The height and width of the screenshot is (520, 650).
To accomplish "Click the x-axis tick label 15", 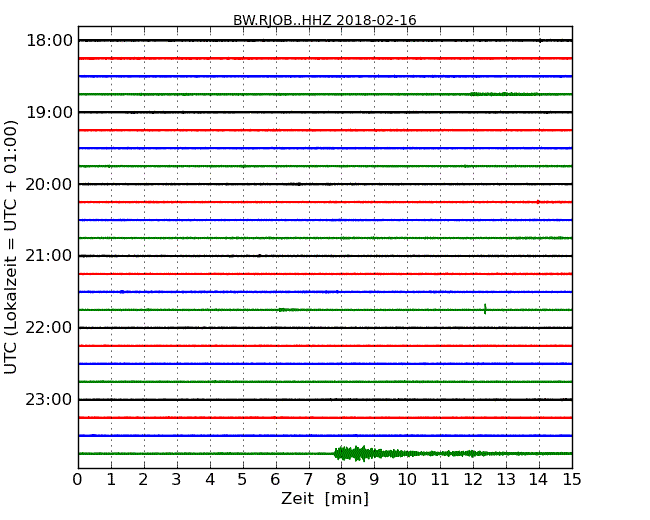I will tap(572, 480).
